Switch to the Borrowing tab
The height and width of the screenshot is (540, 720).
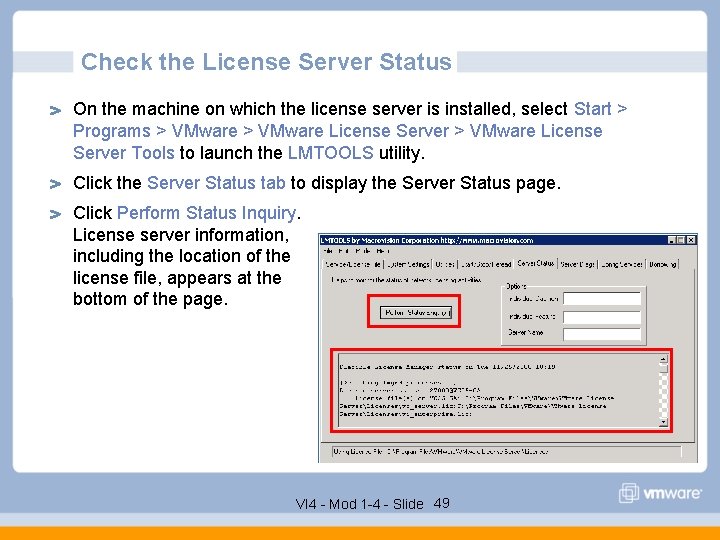pos(662,264)
